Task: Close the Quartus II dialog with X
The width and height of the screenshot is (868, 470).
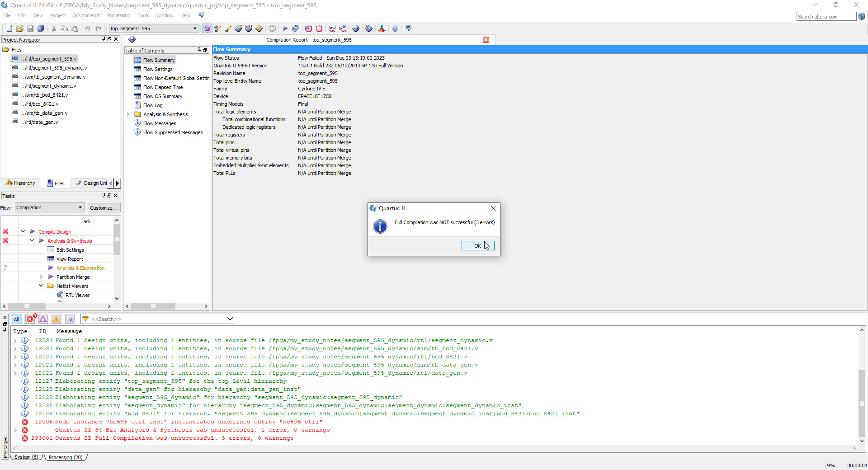Action: point(493,208)
